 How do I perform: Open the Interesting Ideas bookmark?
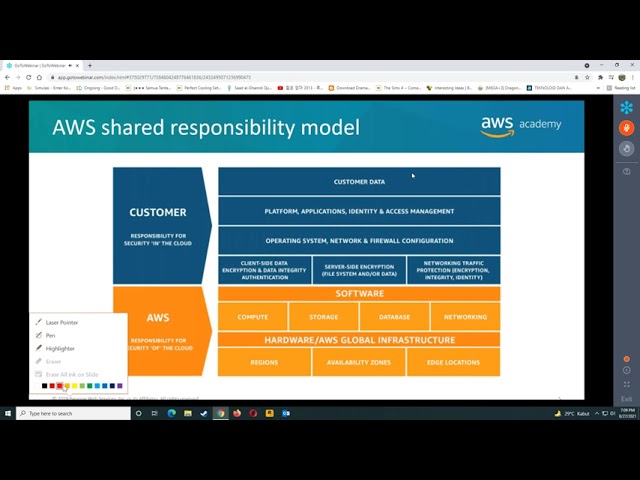(449, 88)
